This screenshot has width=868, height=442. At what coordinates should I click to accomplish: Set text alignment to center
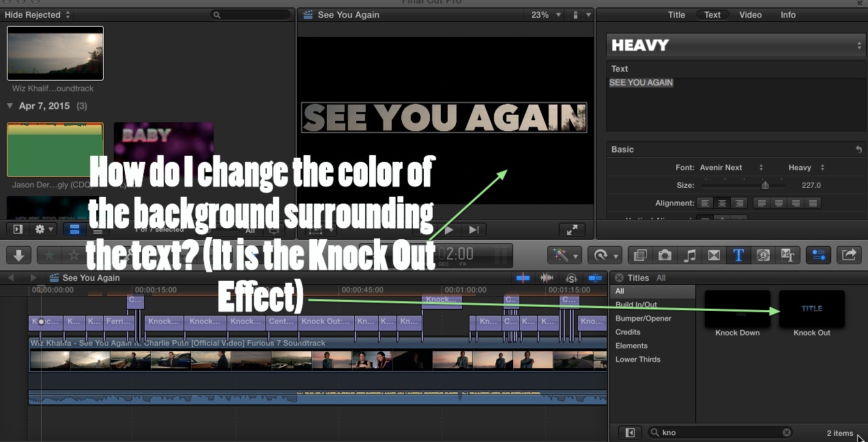(x=721, y=203)
